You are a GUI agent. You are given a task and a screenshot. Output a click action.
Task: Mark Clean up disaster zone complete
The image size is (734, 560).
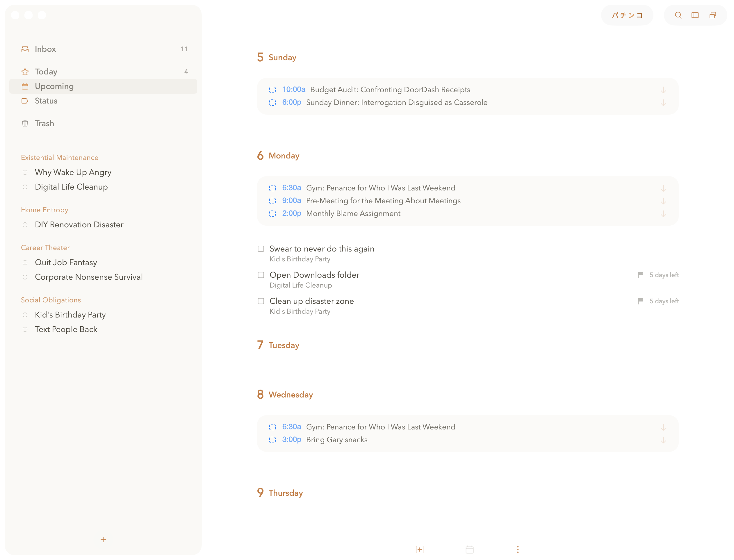pos(261,301)
